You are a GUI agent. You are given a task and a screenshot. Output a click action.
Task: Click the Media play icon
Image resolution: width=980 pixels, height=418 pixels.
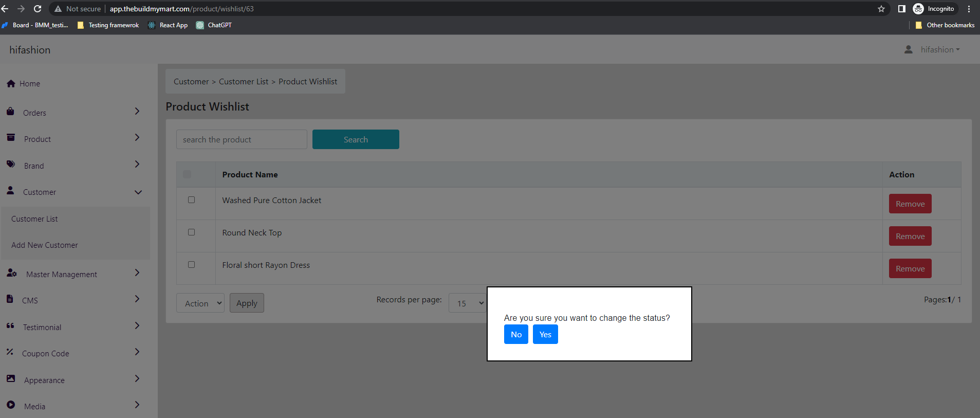(x=11, y=405)
